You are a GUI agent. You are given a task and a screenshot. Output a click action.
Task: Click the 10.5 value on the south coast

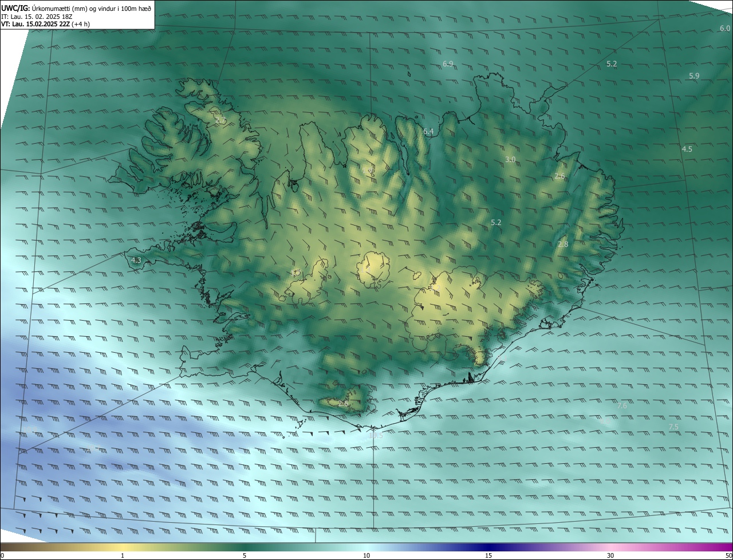click(x=376, y=436)
